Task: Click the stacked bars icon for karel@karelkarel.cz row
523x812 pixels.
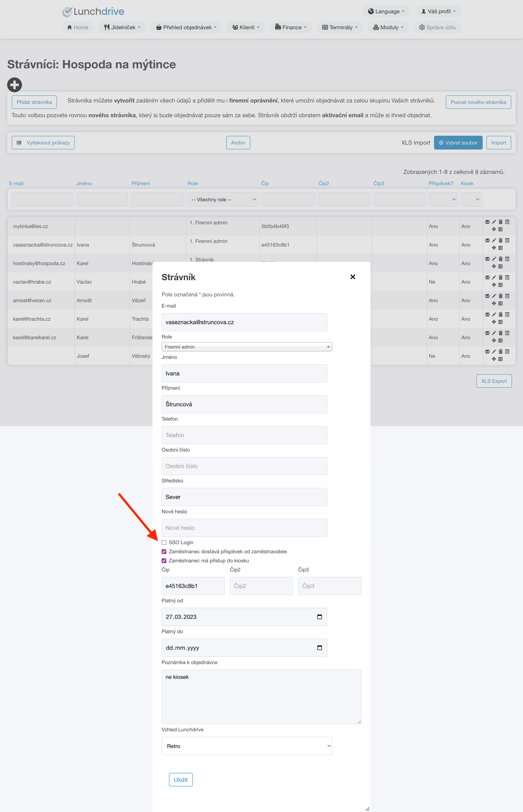Action: point(501,340)
